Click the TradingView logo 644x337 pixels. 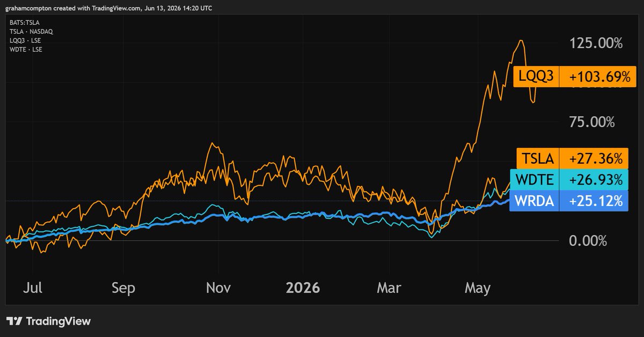[48, 321]
